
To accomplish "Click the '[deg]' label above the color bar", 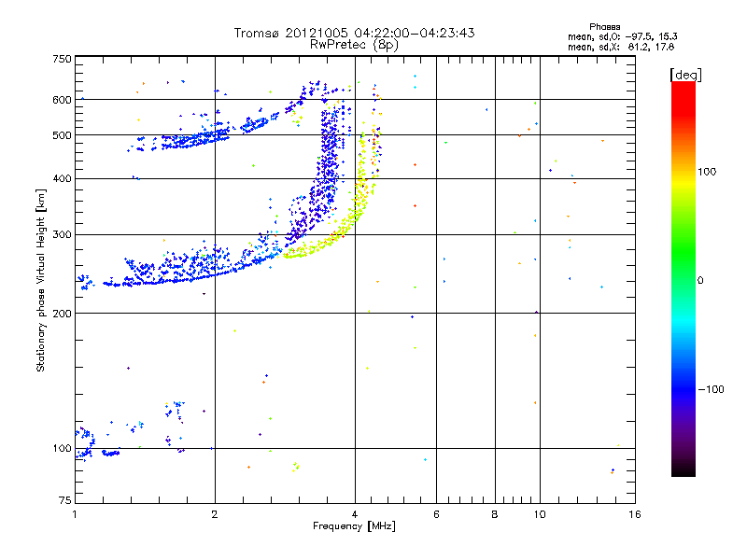I will (x=685, y=75).
